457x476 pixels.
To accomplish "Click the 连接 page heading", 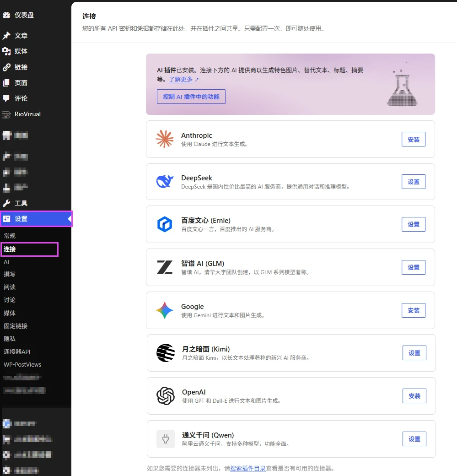I will [x=89, y=16].
